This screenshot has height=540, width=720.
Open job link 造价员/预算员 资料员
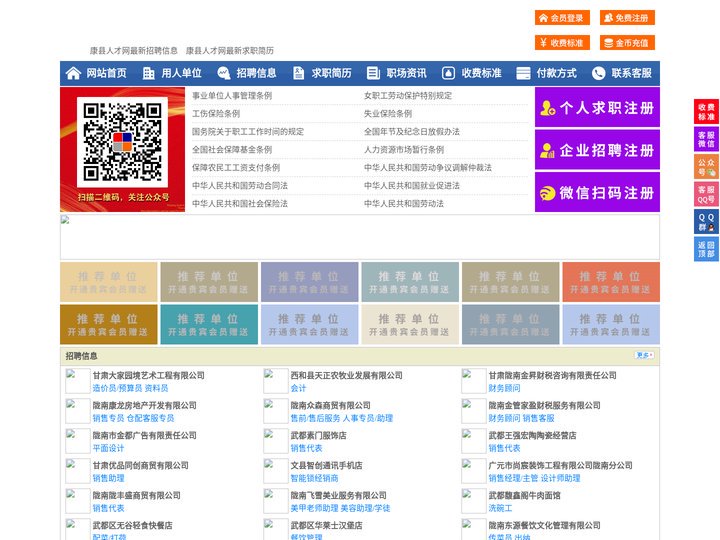[130, 388]
